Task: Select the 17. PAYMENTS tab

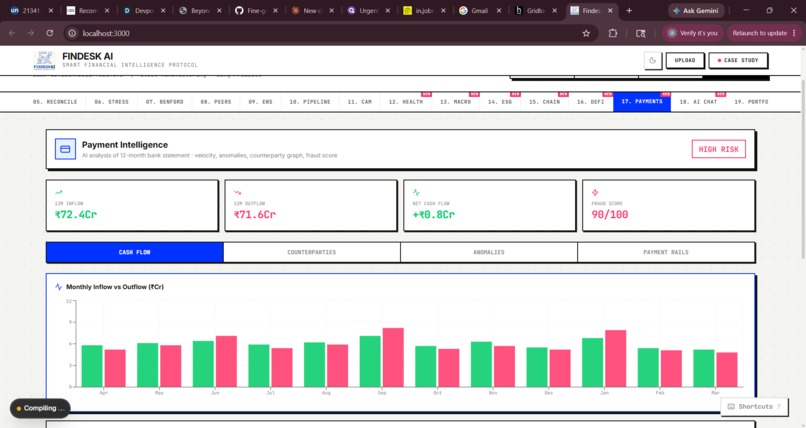Action: tap(642, 102)
